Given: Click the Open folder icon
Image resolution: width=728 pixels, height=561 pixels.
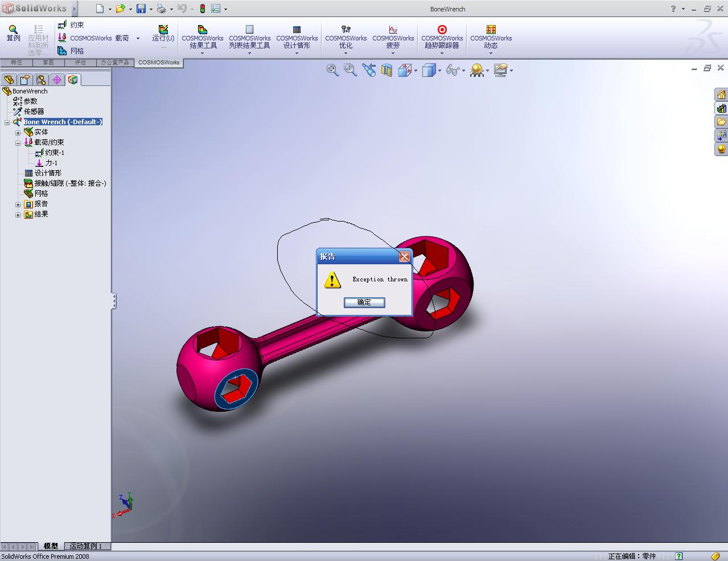Looking at the screenshot, I should (x=120, y=9).
